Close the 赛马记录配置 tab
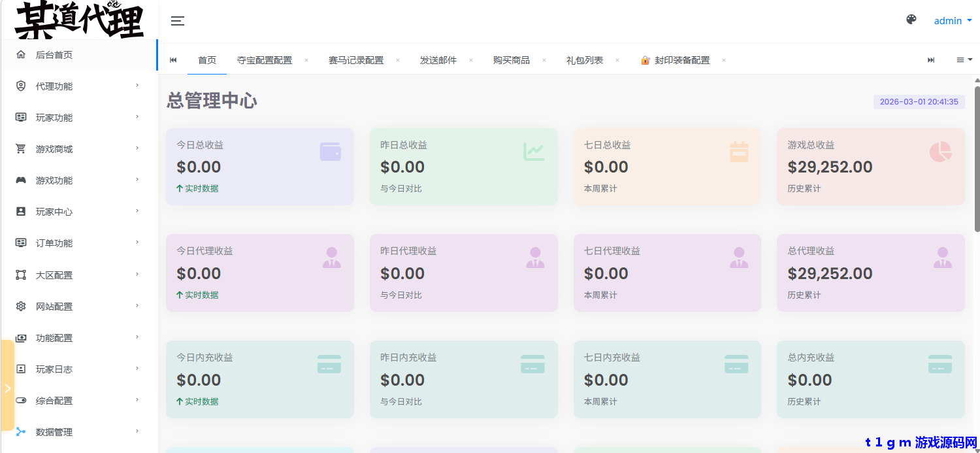This screenshot has height=453, width=980. coord(397,60)
